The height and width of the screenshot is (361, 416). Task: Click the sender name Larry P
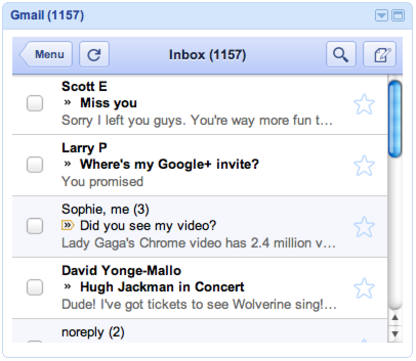[84, 148]
